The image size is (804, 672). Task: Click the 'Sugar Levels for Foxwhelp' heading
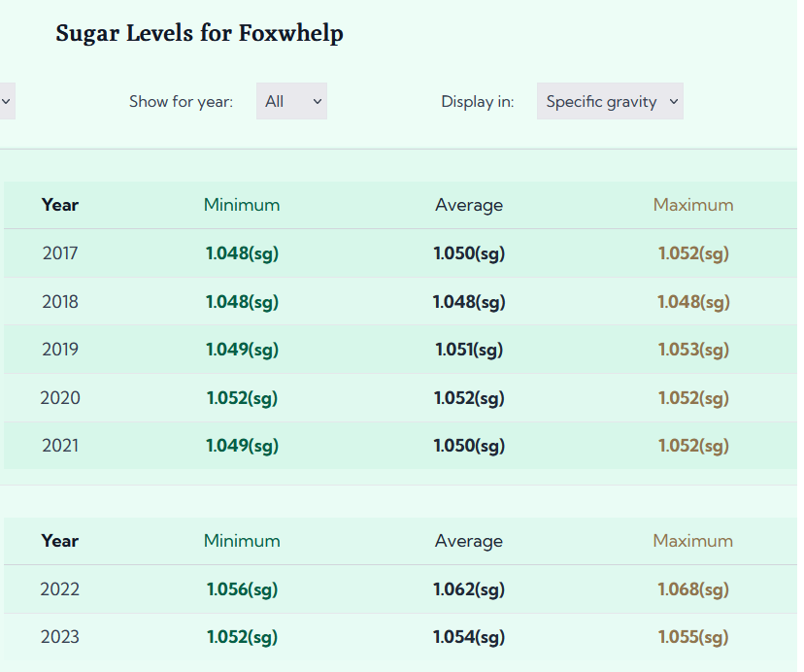point(199,33)
